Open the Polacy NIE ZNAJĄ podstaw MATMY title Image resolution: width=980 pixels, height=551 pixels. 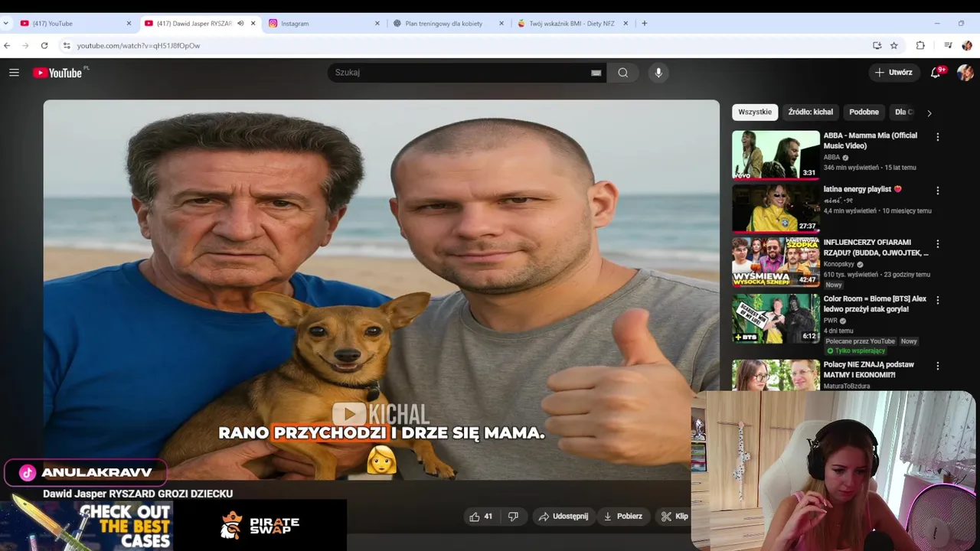click(869, 370)
